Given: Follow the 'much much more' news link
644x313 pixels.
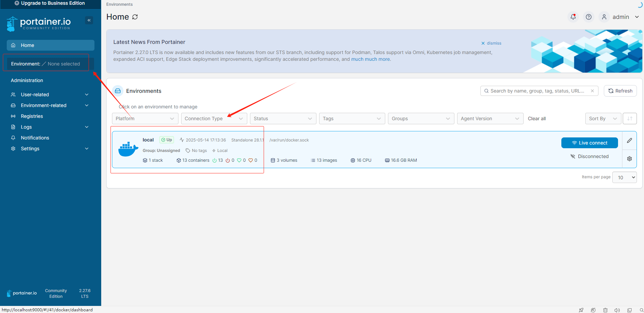Looking at the screenshot, I should (x=370, y=59).
